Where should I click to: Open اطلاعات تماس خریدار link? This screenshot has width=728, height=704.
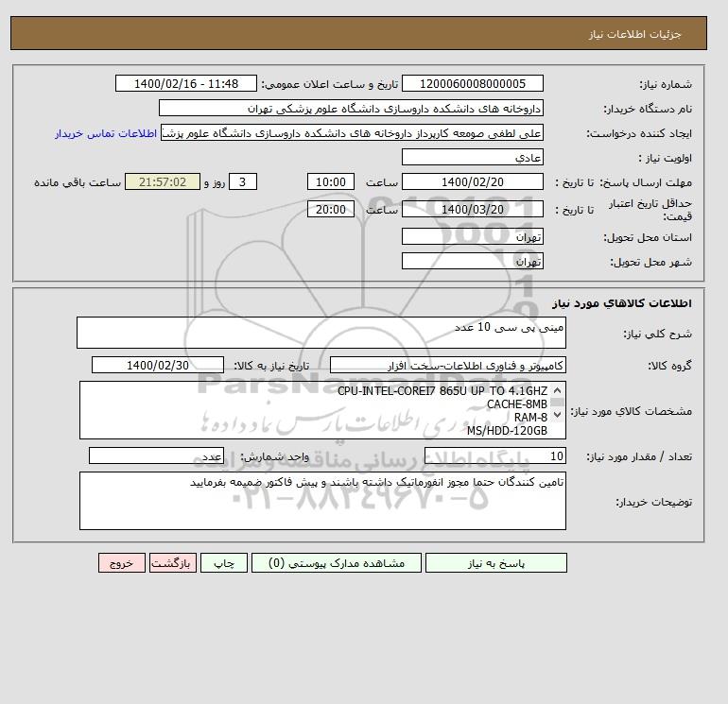coord(106,133)
